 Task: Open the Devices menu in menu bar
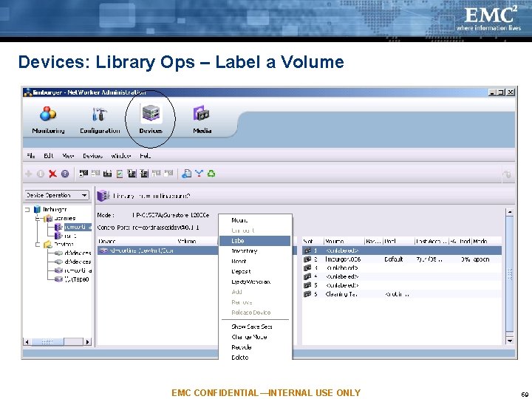[x=92, y=156]
